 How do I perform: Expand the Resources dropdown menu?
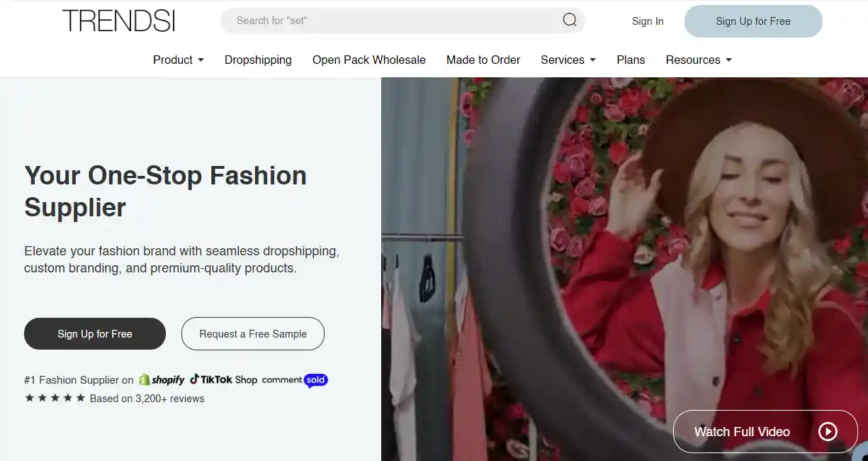[x=699, y=60]
